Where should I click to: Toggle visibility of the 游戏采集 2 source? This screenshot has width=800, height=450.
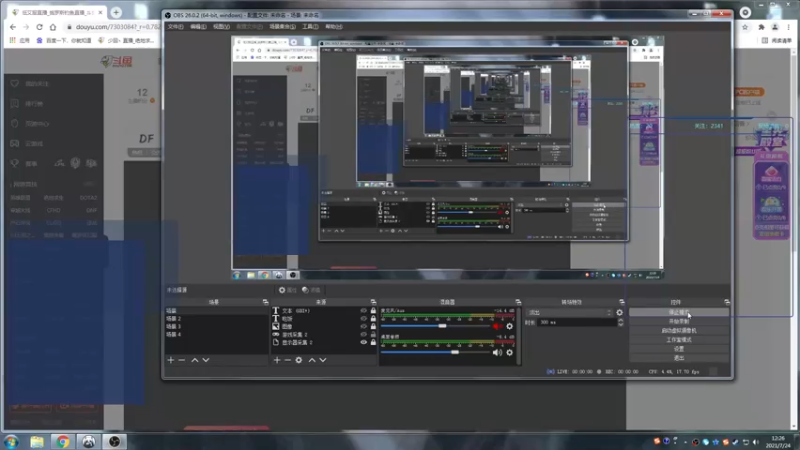point(363,334)
